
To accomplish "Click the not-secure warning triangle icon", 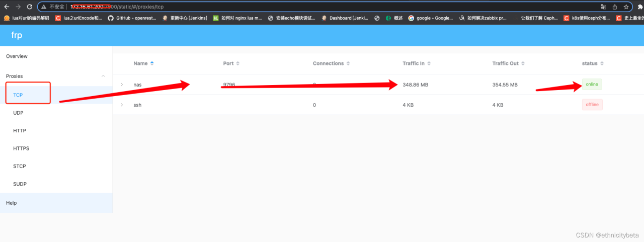I will [44, 7].
